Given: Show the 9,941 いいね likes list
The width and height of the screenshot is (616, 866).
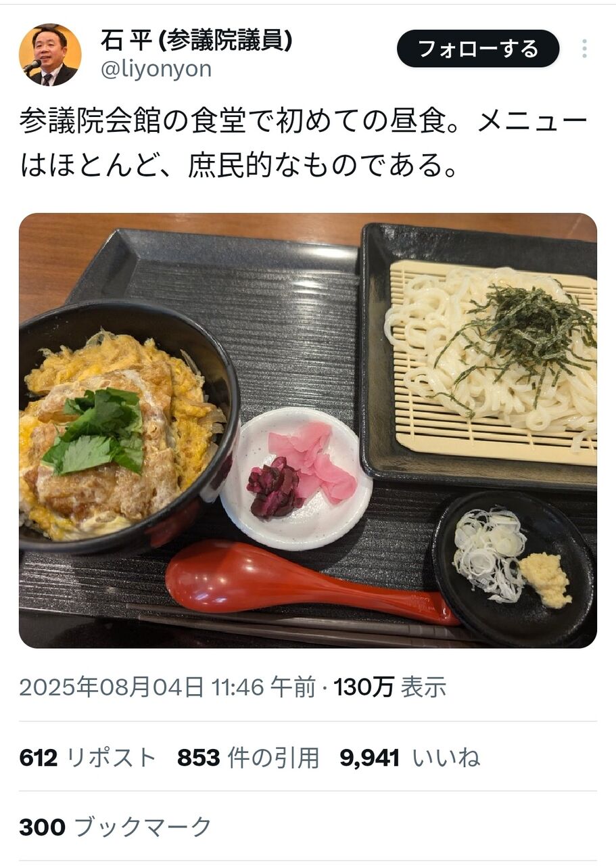Looking at the screenshot, I should (410, 758).
